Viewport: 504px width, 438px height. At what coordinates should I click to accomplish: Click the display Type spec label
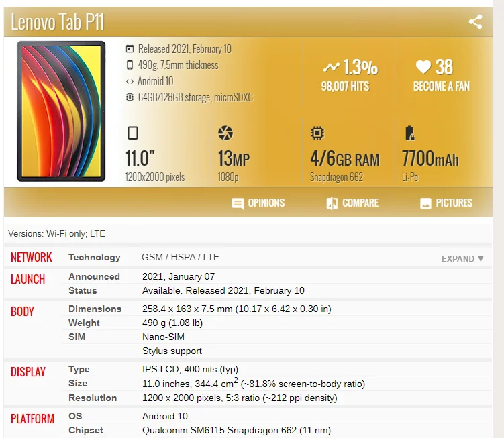pyautogui.click(x=79, y=369)
